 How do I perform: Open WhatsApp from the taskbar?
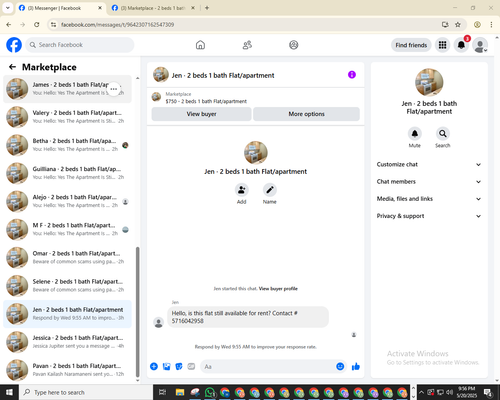(x=210, y=392)
